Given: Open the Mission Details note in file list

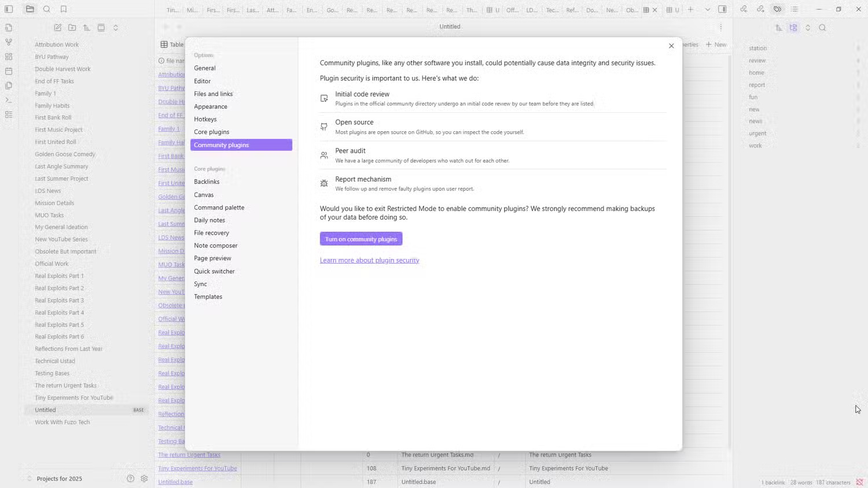Looking at the screenshot, I should point(54,203).
